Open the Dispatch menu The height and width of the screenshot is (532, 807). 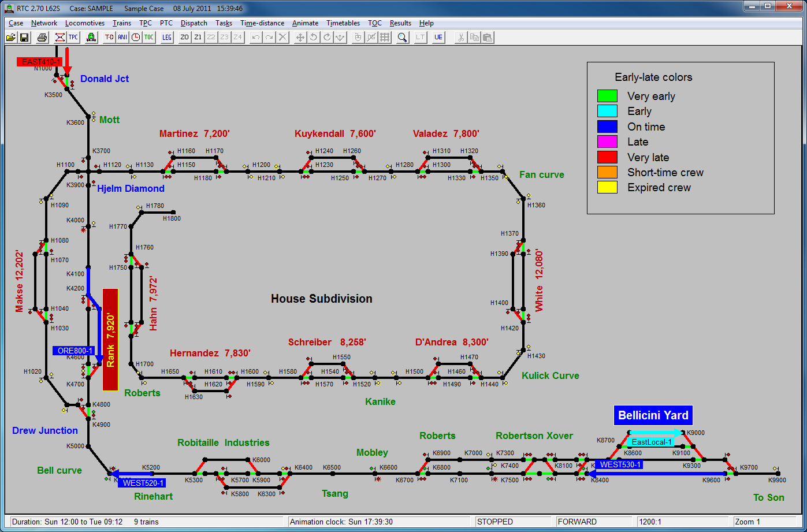194,23
